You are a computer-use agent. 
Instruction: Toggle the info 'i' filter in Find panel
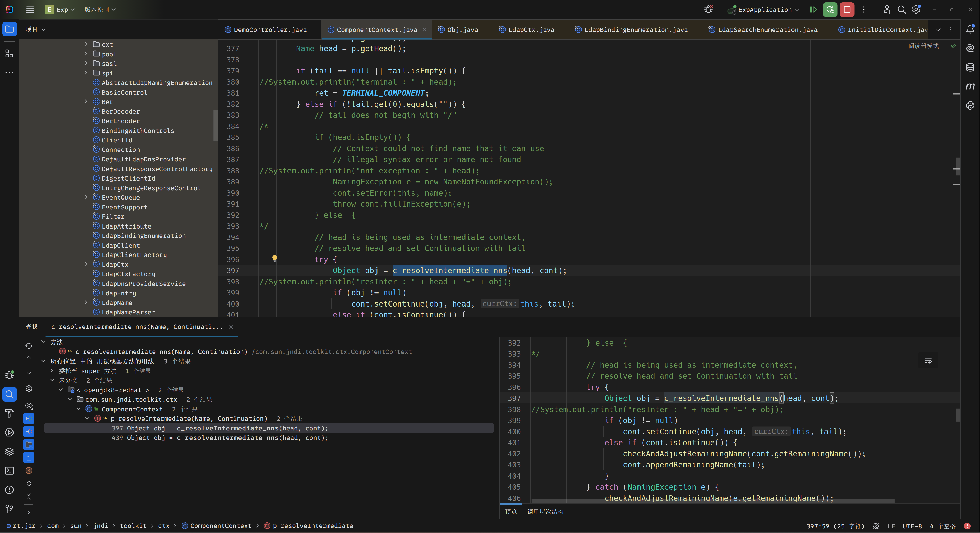click(29, 458)
